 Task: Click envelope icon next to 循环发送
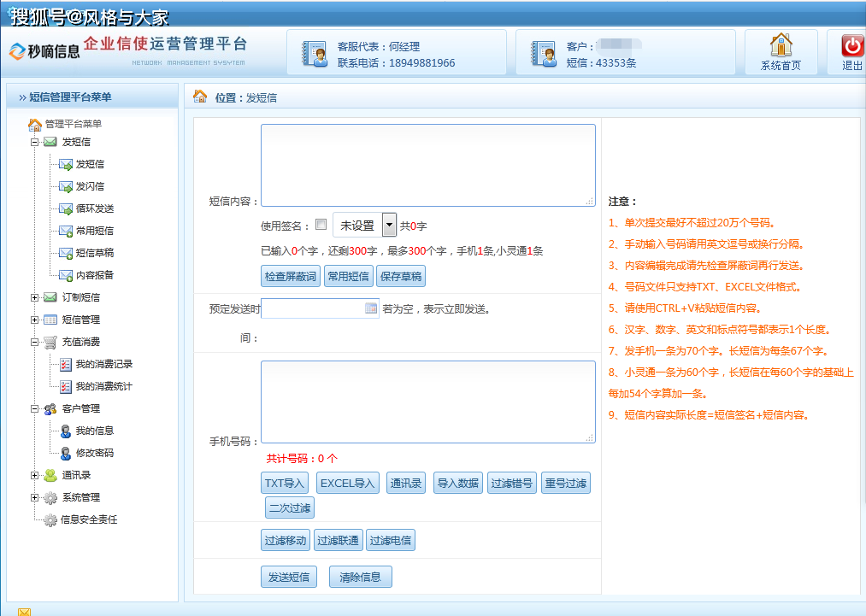tap(66, 208)
